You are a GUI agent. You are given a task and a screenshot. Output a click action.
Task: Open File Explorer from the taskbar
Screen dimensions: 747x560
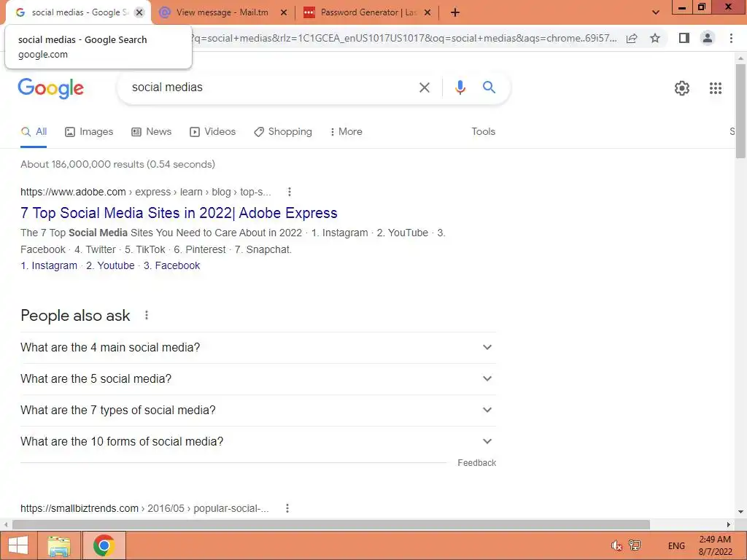59,545
